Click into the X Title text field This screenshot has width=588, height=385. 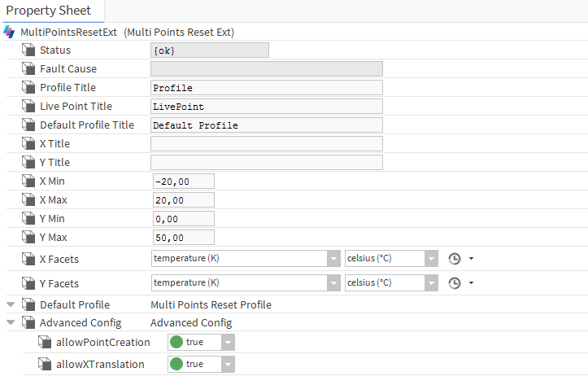coord(266,144)
